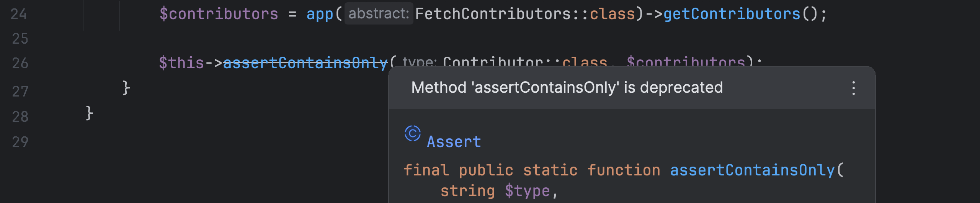Screen dimensions: 980x203
Task: Click the $type parameter in tooltip
Action: (527, 191)
